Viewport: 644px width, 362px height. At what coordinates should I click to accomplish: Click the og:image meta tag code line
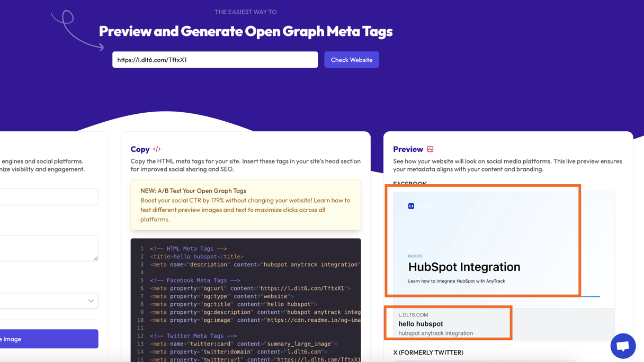coord(255,320)
